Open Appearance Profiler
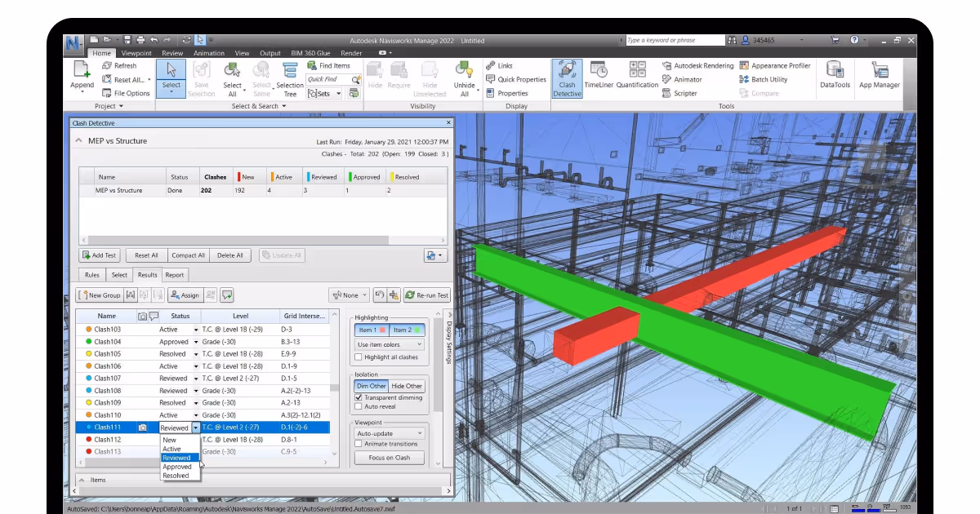Image resolution: width=980 pixels, height=514 pixels. click(775, 65)
